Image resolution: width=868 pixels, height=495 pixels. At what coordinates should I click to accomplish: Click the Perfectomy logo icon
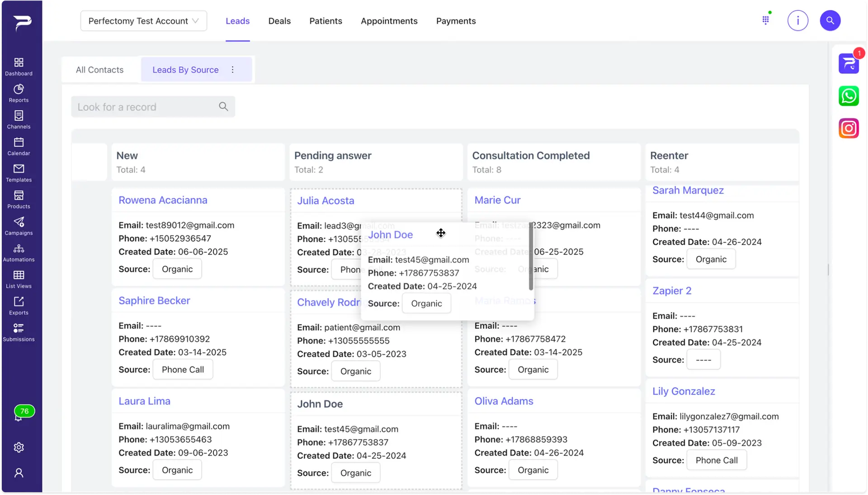point(22,23)
